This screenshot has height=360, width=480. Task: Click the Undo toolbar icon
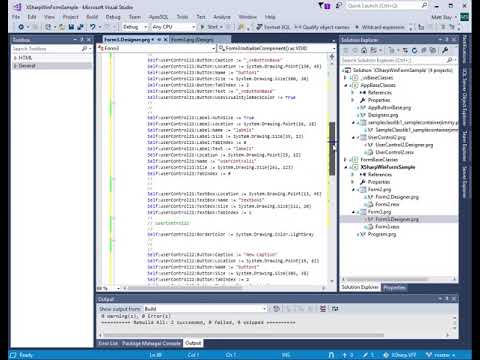click(x=92, y=27)
